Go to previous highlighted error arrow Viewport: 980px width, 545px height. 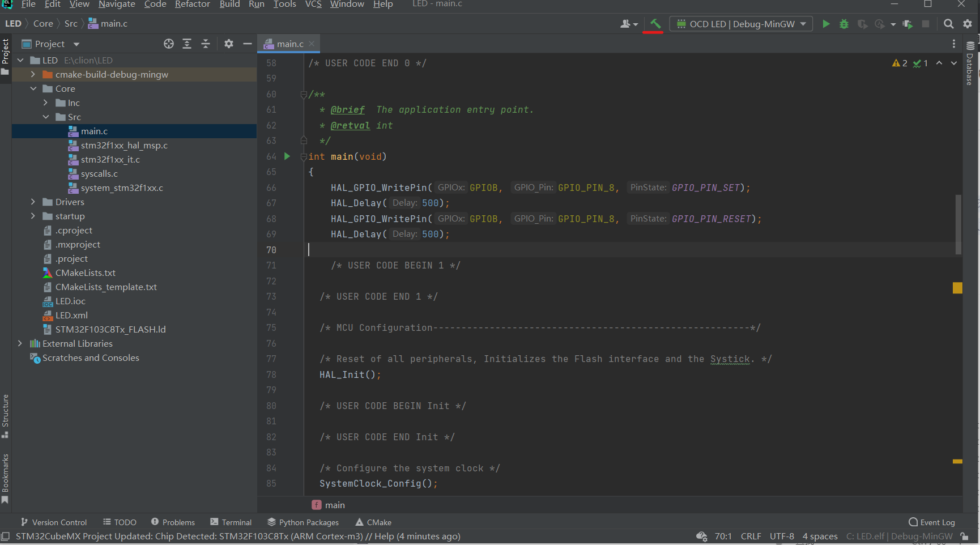click(939, 63)
